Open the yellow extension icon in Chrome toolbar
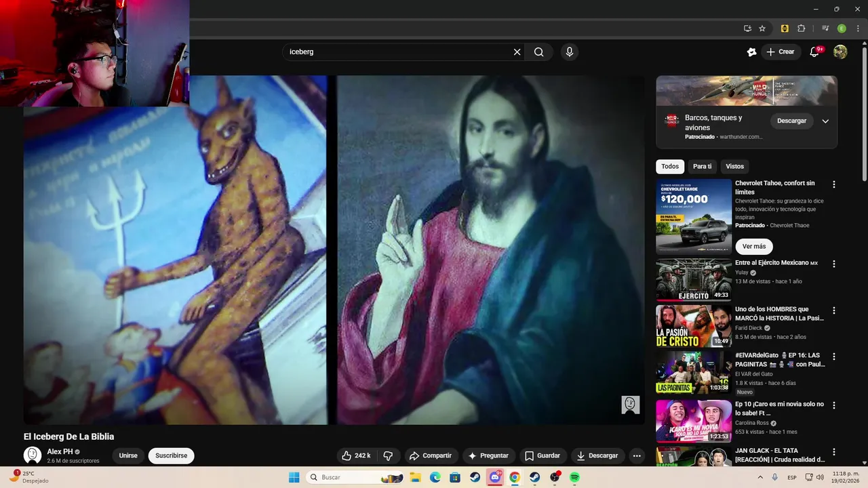Image resolution: width=868 pixels, height=488 pixels. 785,28
